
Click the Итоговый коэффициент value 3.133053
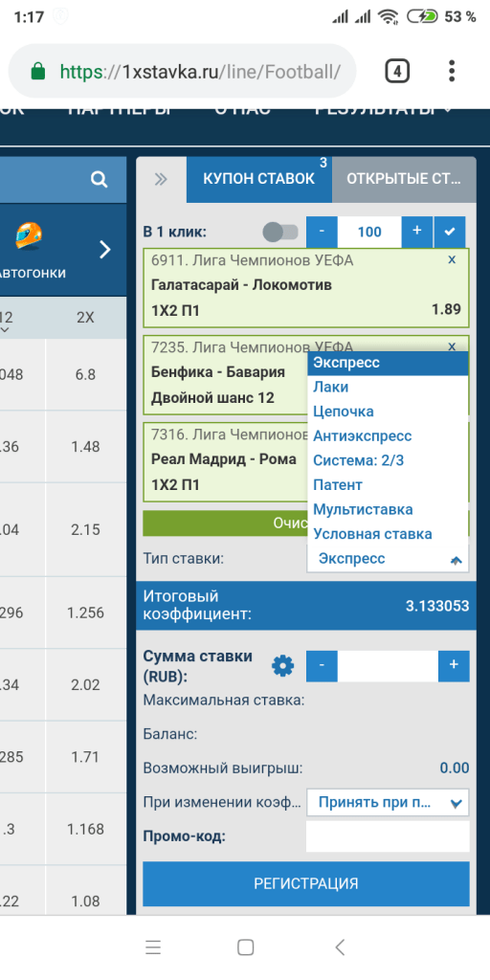(437, 606)
